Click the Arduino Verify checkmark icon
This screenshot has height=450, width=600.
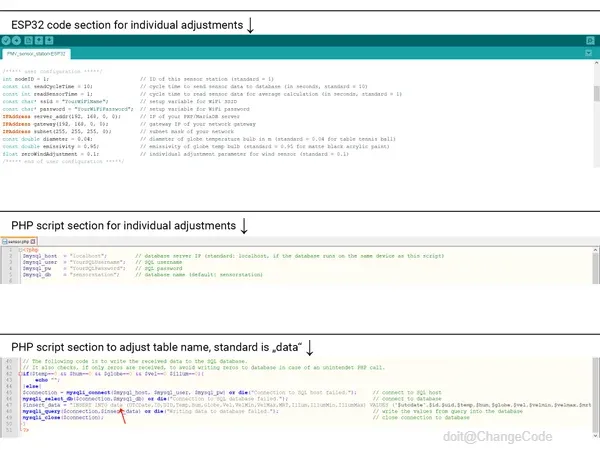tap(6, 41)
